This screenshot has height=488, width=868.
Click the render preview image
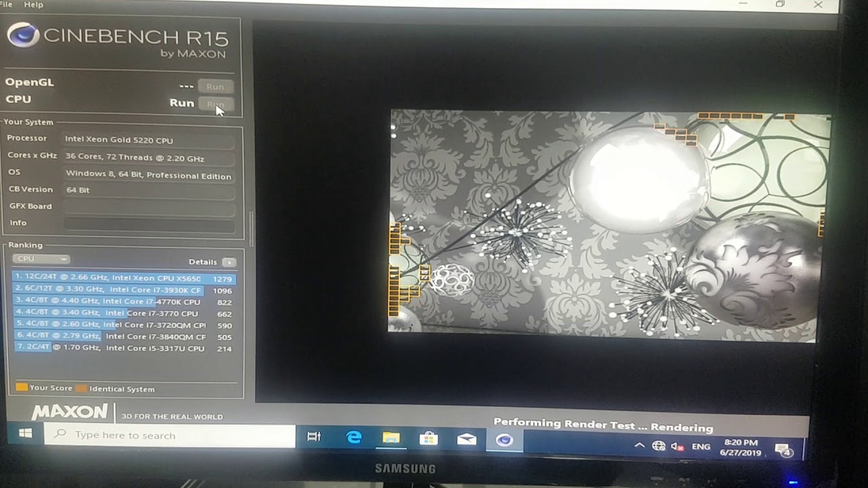[608, 224]
